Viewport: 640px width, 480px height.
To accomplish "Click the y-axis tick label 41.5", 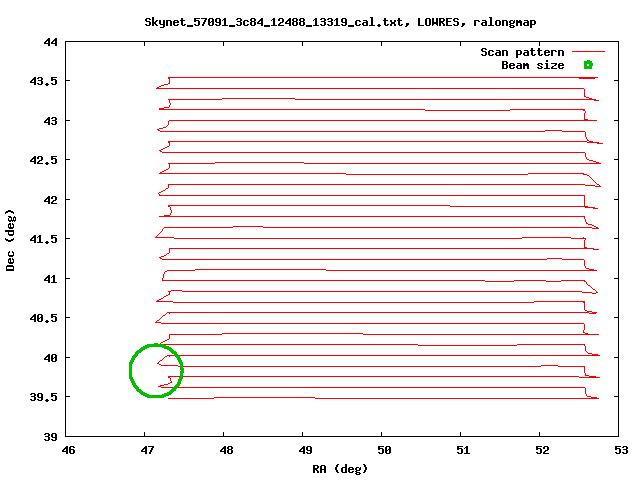I will (43, 239).
